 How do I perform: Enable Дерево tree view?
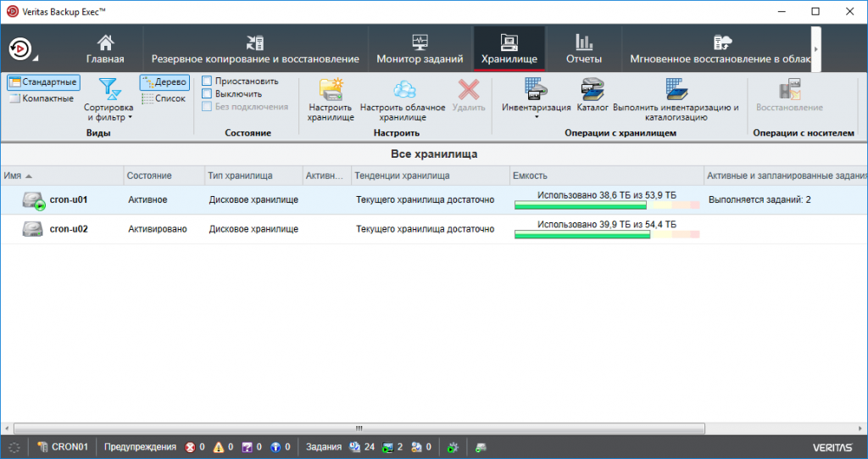click(x=164, y=82)
